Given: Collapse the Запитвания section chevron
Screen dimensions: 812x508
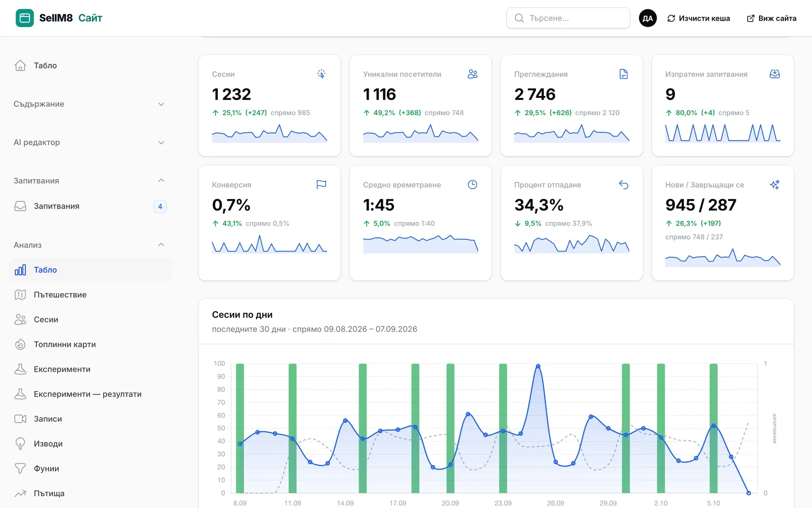Looking at the screenshot, I should 161,181.
